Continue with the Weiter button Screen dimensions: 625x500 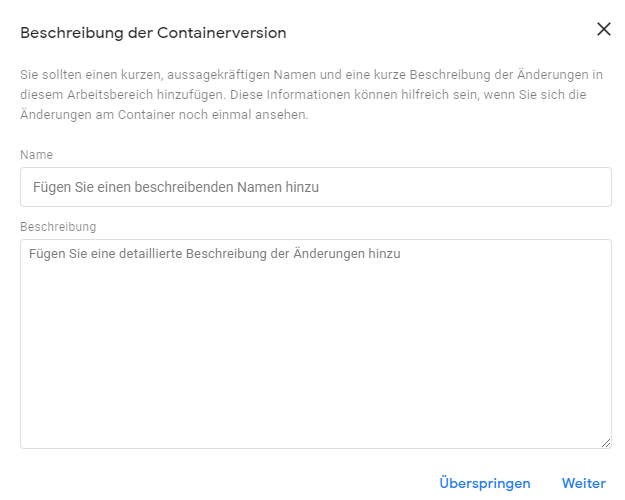(x=584, y=483)
